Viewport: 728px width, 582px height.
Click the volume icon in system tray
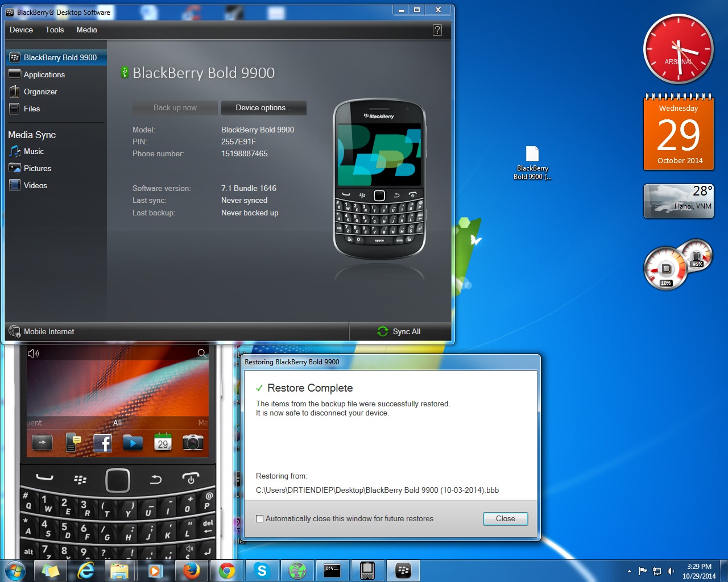click(x=671, y=571)
